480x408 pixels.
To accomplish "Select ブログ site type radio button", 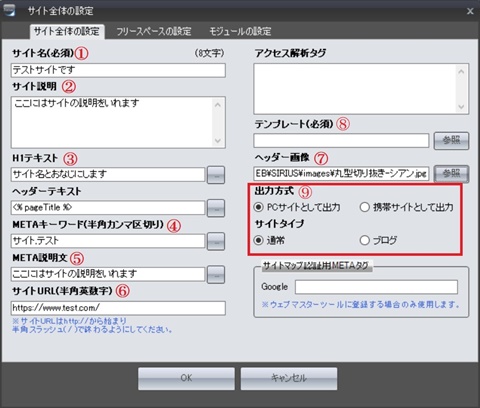I will [x=365, y=240].
